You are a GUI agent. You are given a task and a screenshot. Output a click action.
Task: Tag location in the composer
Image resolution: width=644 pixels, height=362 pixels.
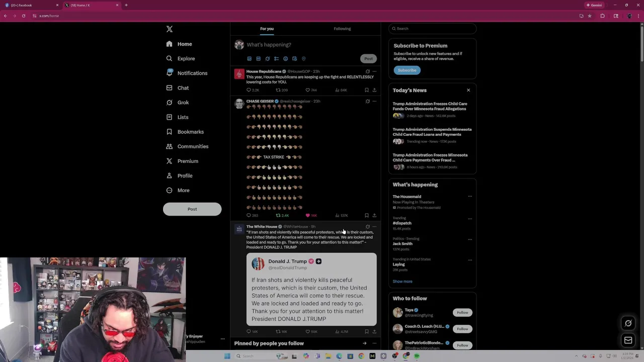tap(303, 59)
